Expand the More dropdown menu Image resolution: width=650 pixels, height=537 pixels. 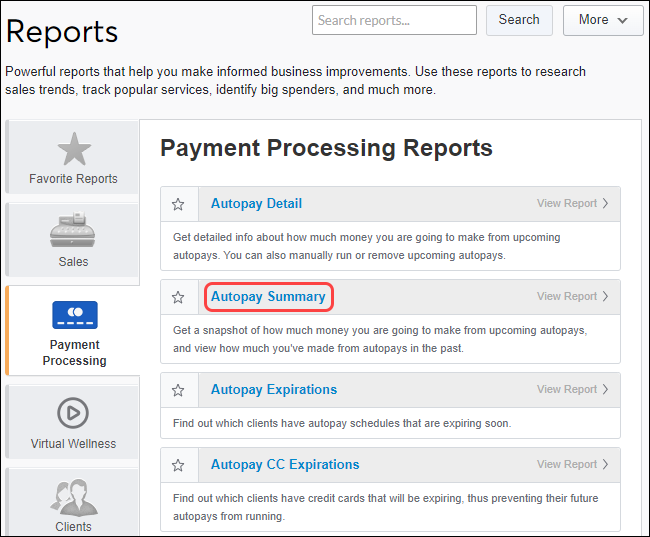click(603, 20)
